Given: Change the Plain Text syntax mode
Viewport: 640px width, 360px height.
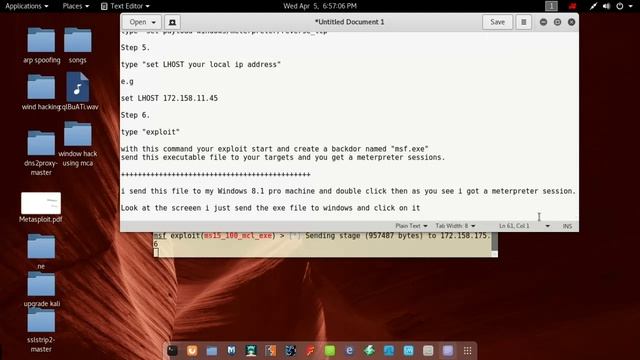Looking at the screenshot, I should (411, 226).
